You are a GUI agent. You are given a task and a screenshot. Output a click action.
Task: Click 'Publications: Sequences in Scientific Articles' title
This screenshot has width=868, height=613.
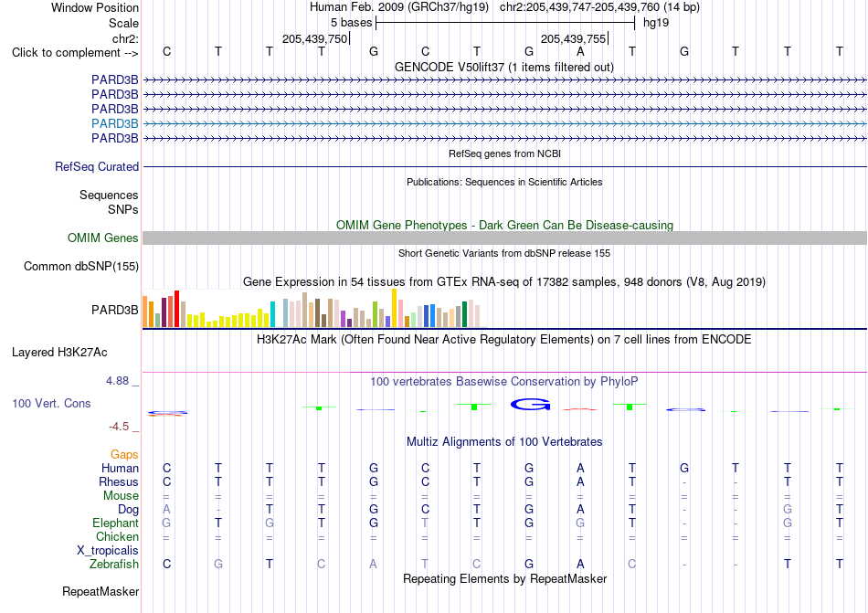pyautogui.click(x=504, y=182)
